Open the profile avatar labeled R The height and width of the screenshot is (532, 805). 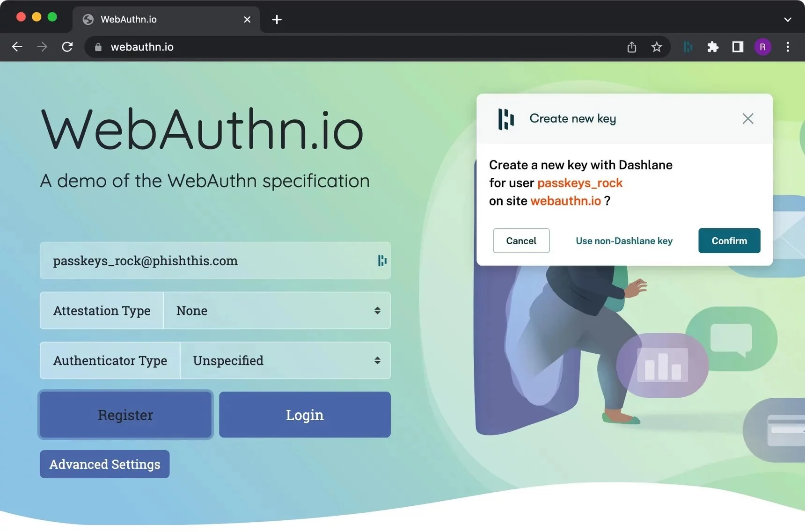pos(763,47)
